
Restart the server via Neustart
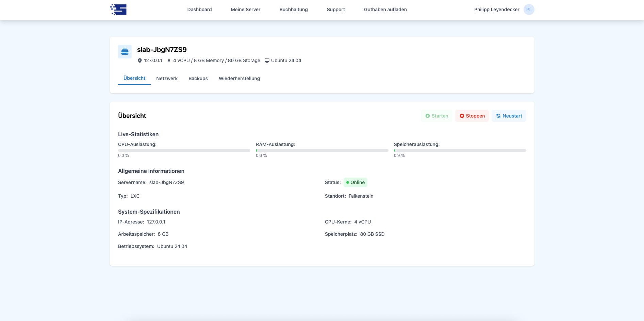pyautogui.click(x=509, y=116)
